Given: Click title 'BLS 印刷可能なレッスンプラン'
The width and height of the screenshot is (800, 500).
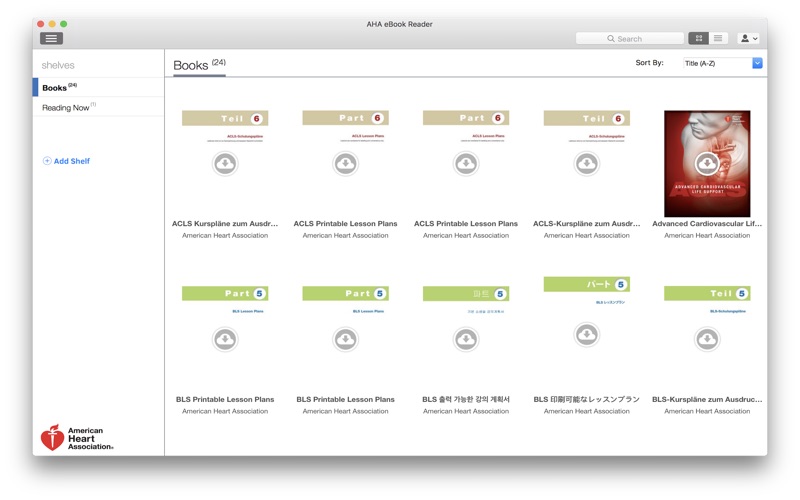Looking at the screenshot, I should click(x=587, y=399).
